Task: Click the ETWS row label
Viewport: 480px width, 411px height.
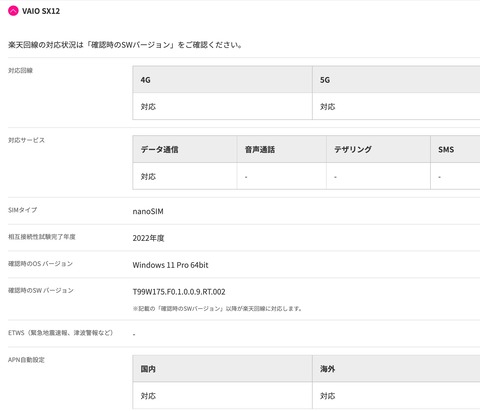Action: (x=60, y=333)
